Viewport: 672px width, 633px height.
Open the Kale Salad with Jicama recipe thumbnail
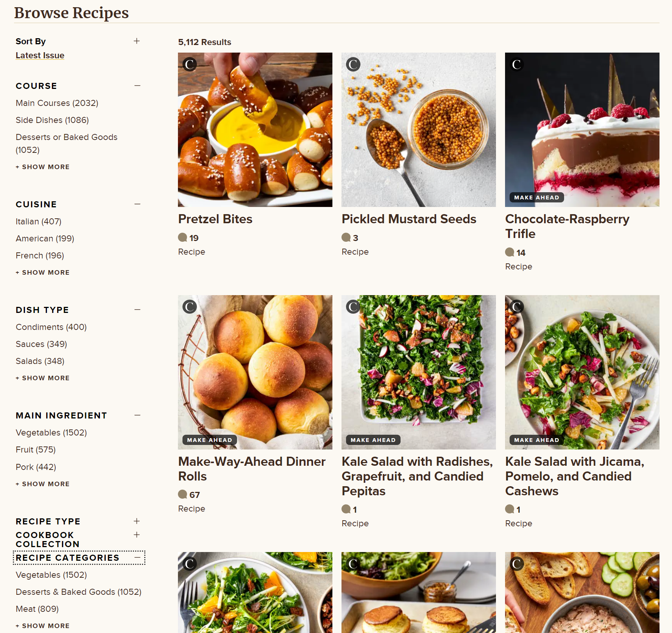(x=582, y=372)
